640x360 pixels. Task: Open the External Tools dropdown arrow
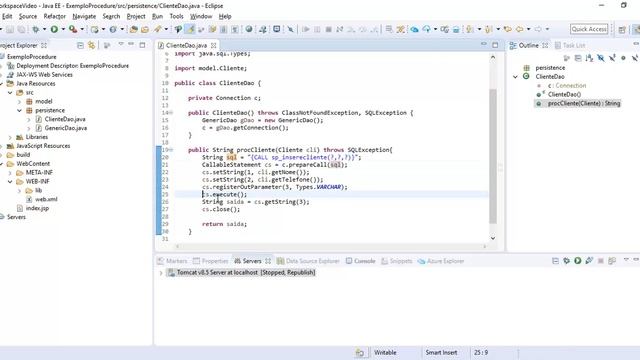pyautogui.click(x=82, y=29)
